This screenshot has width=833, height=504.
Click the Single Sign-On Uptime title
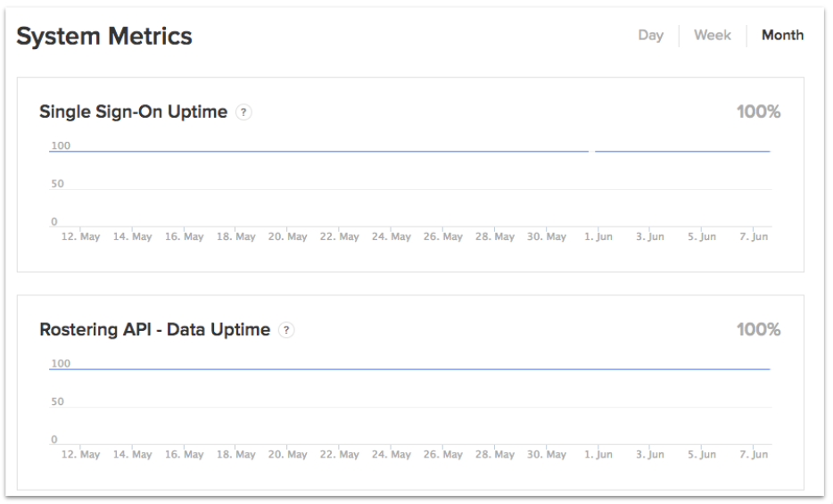click(x=133, y=112)
